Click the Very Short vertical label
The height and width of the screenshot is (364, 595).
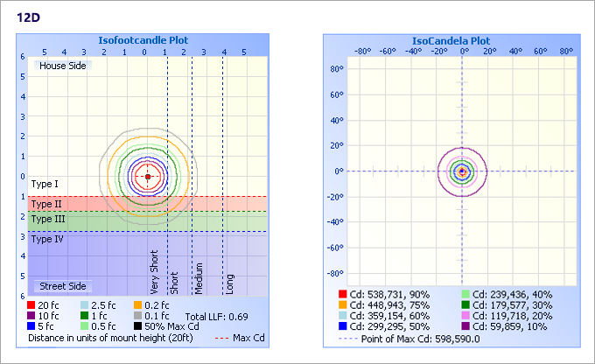coord(154,271)
